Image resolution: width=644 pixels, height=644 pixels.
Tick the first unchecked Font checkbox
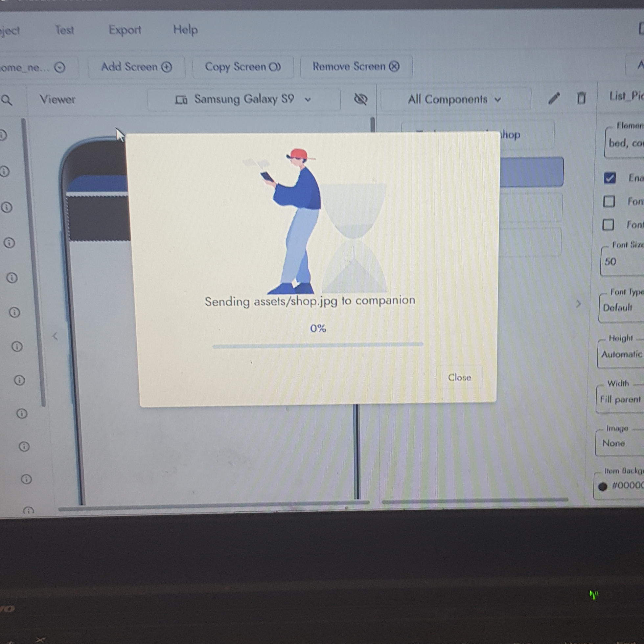click(x=609, y=201)
